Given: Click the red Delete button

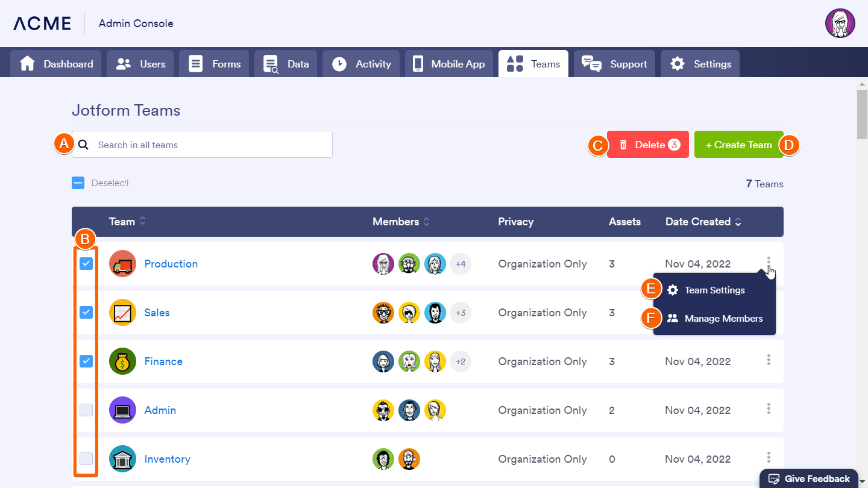Looking at the screenshot, I should click(x=648, y=145).
